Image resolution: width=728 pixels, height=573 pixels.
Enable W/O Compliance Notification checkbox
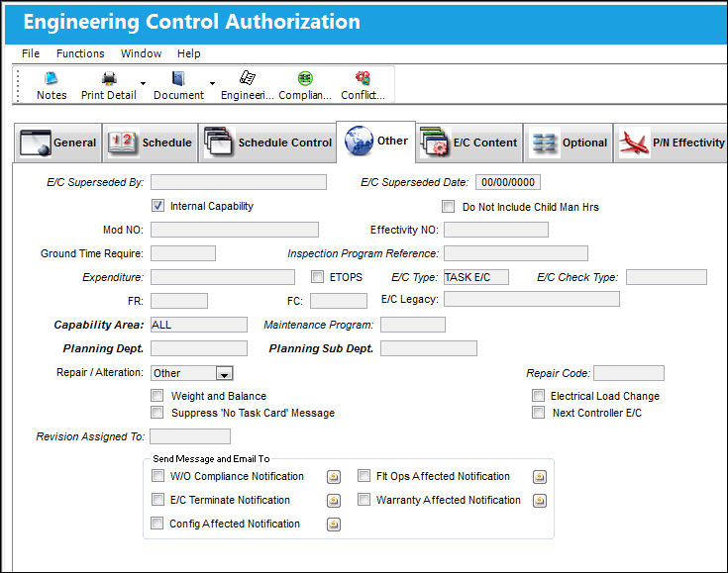pos(157,476)
